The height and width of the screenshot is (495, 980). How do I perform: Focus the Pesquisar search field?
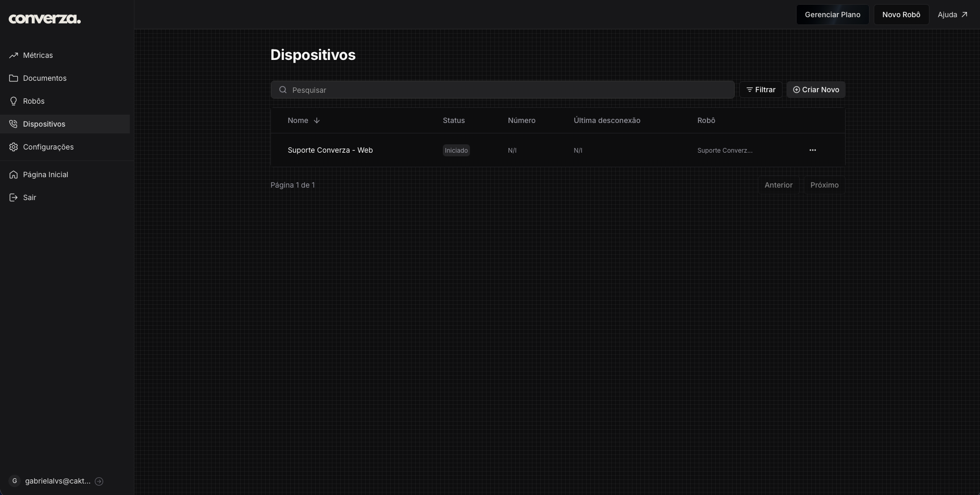[503, 90]
